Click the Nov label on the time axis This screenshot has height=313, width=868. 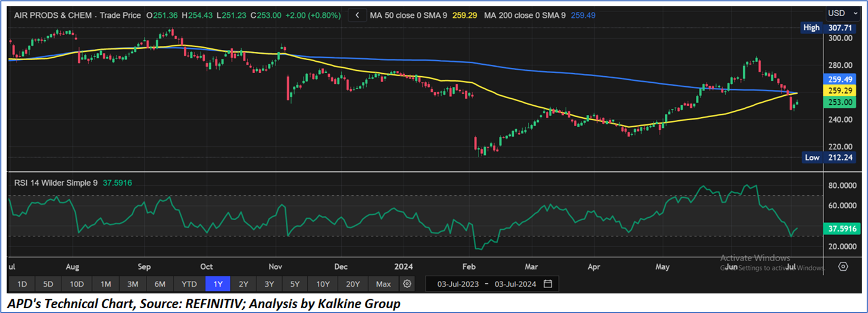point(275,267)
